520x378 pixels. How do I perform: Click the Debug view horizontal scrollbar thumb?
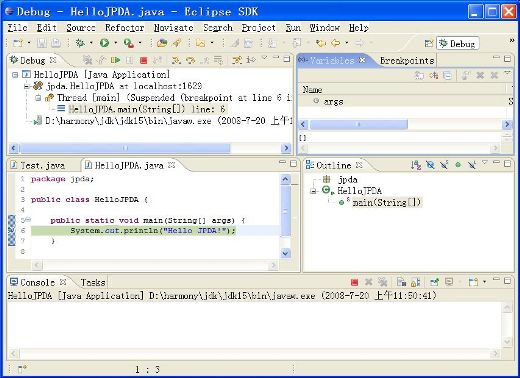pos(125,148)
